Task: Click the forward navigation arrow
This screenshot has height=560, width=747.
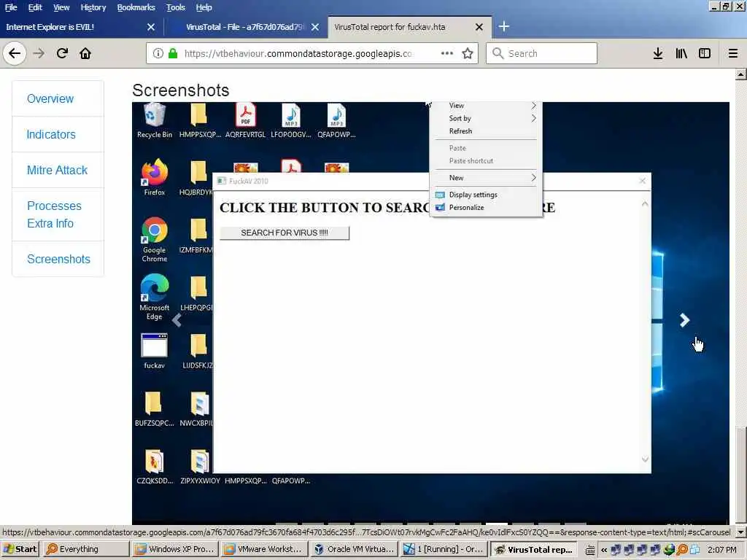Action: click(x=39, y=53)
